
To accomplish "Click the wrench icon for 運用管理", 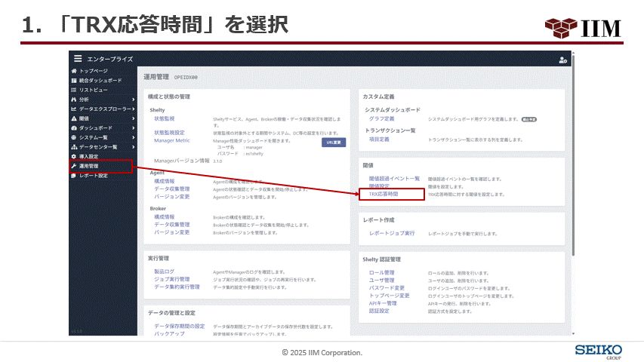I will 74,166.
